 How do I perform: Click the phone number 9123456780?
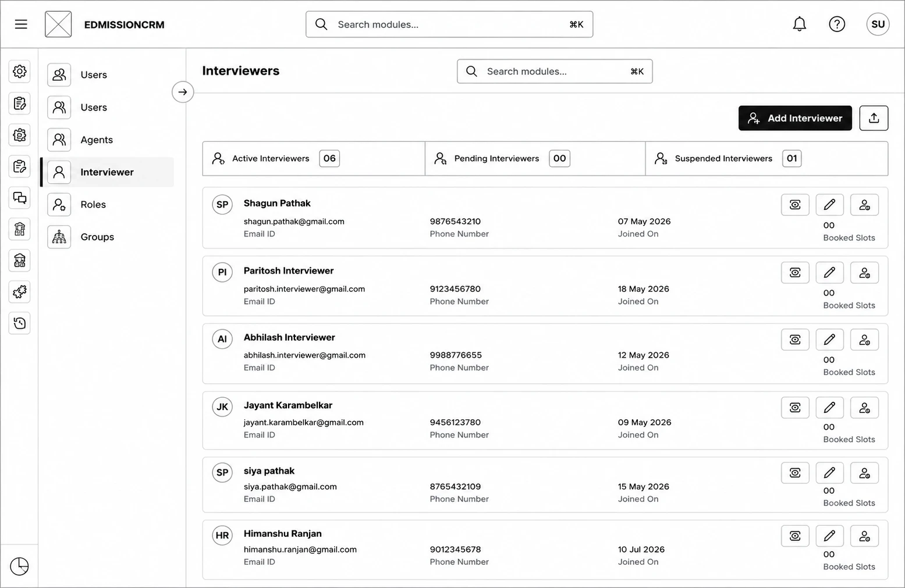[x=455, y=289]
